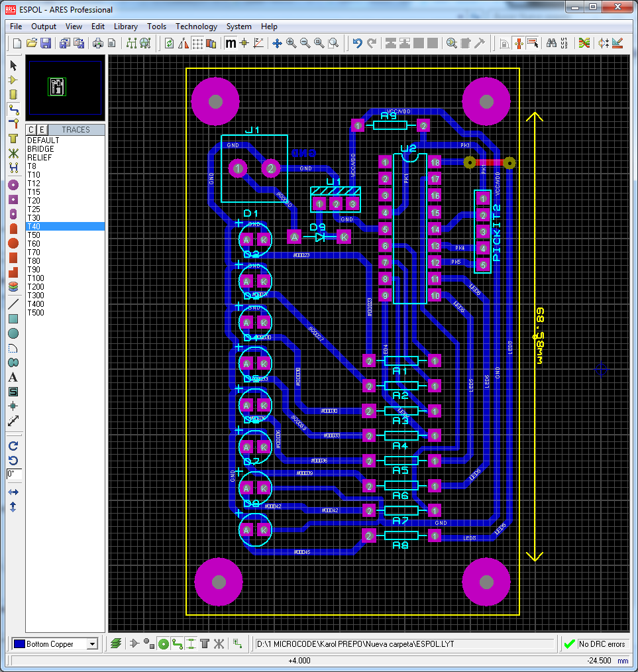Select the text A graphics tool

tap(13, 377)
